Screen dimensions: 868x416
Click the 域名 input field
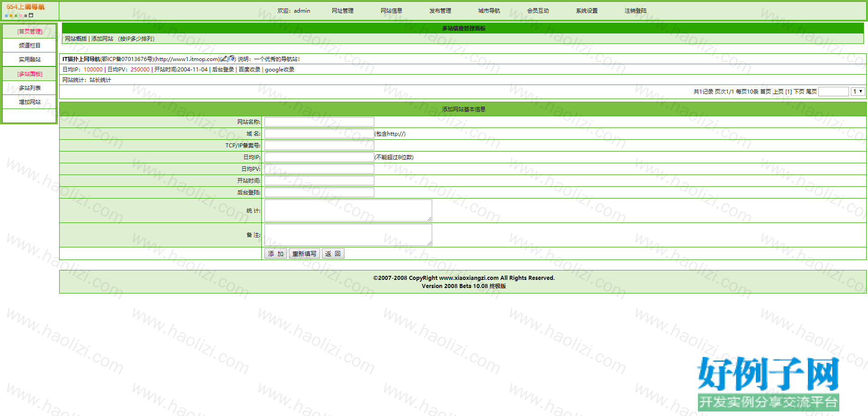tap(319, 134)
